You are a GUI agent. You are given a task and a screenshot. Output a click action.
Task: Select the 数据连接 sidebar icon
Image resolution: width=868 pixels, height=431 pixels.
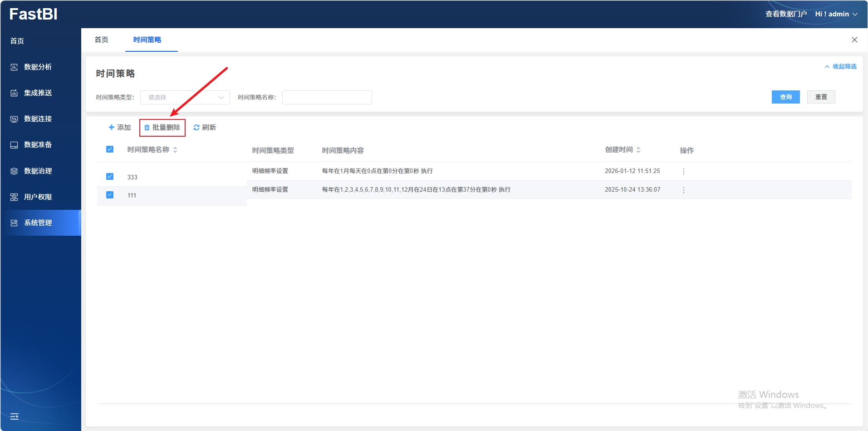(x=14, y=119)
